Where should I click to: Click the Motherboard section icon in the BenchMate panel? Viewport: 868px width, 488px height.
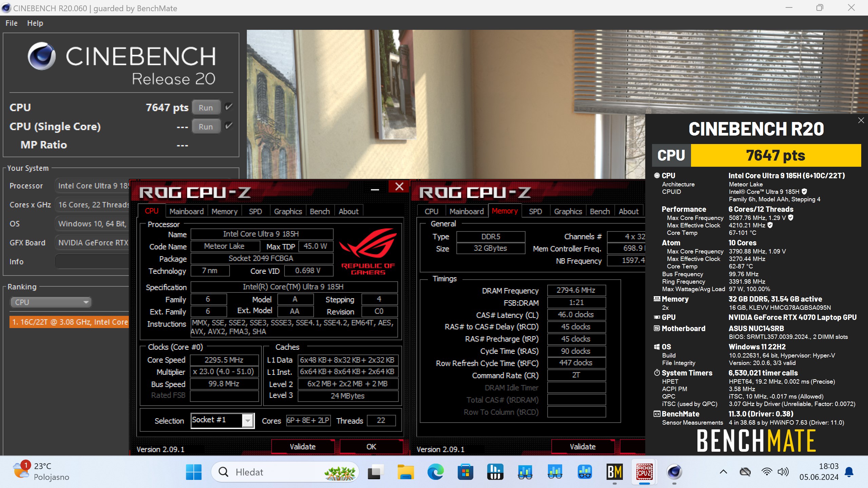[657, 328]
